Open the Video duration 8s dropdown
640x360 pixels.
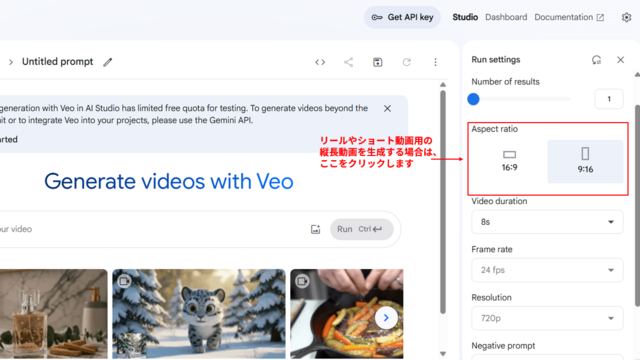(x=547, y=222)
